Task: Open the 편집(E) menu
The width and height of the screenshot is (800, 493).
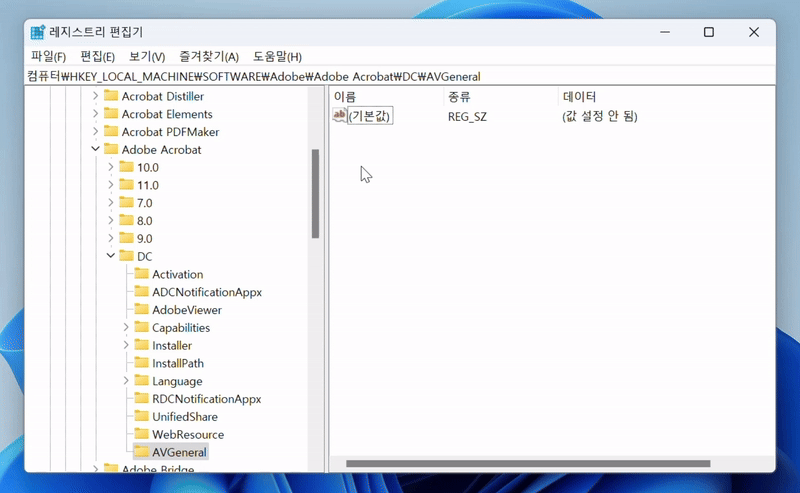Action: click(x=97, y=57)
